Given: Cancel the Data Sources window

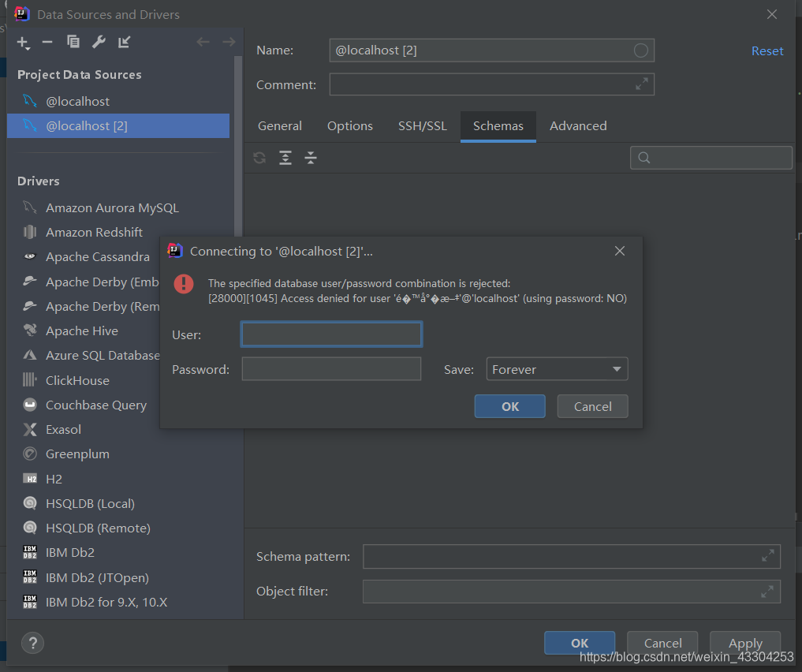Looking at the screenshot, I should [662, 643].
